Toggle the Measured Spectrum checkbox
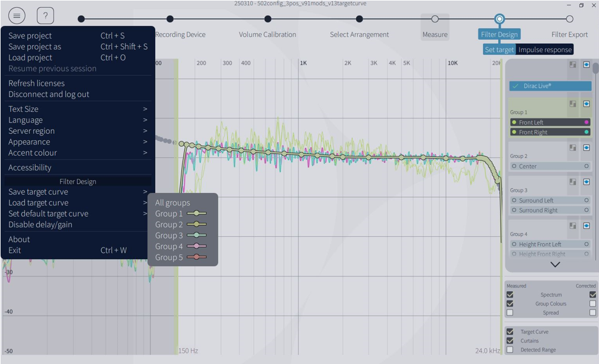Viewport: 599px width, 364px height. (510, 295)
